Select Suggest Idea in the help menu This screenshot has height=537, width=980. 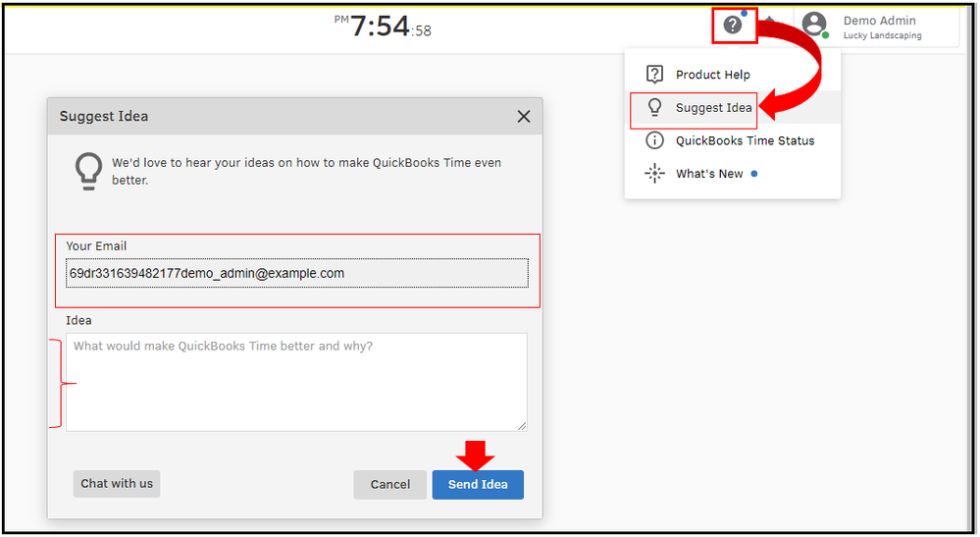tap(733, 108)
